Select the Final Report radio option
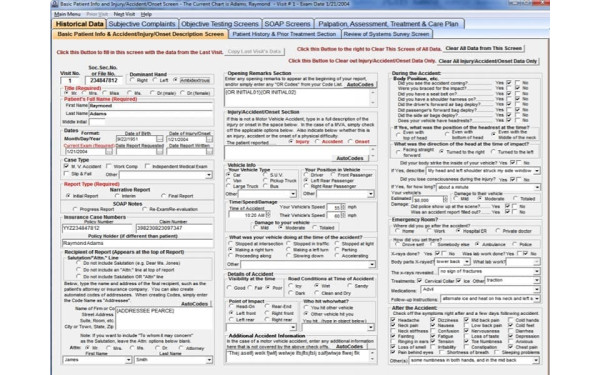 pyautogui.click(x=163, y=196)
